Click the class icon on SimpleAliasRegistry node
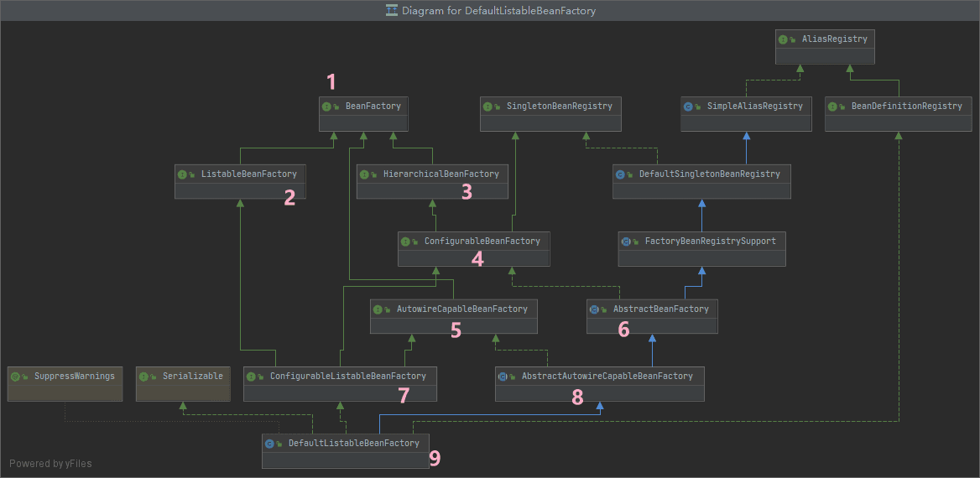This screenshot has height=478, width=980. (x=687, y=107)
